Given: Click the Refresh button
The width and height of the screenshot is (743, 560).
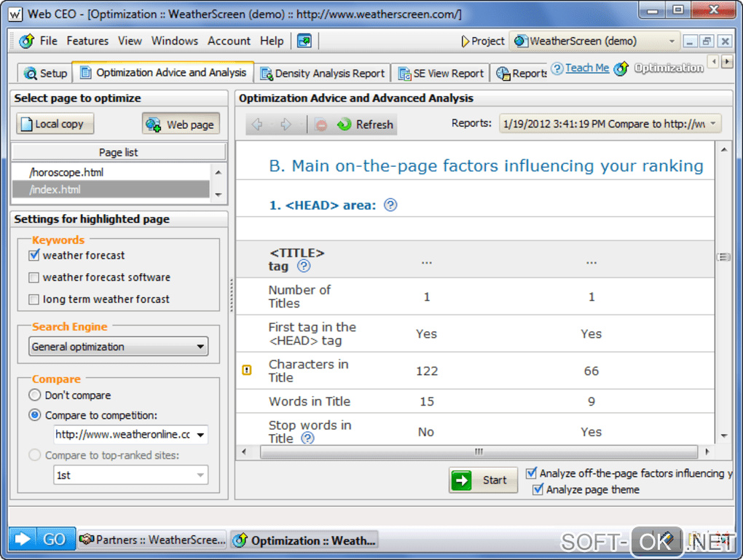Looking at the screenshot, I should [366, 125].
